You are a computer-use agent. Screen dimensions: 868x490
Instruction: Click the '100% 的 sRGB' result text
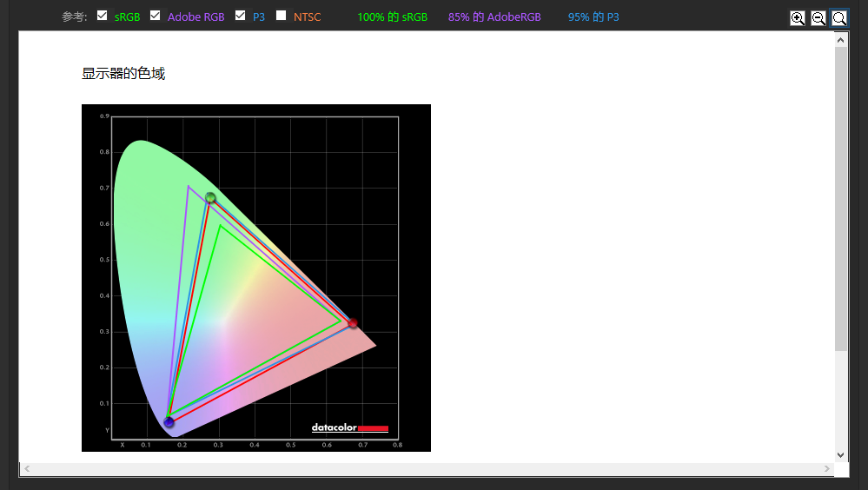pyautogui.click(x=393, y=17)
